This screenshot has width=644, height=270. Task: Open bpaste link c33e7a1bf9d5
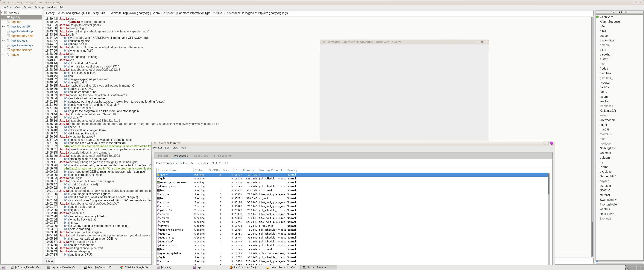(x=94, y=114)
